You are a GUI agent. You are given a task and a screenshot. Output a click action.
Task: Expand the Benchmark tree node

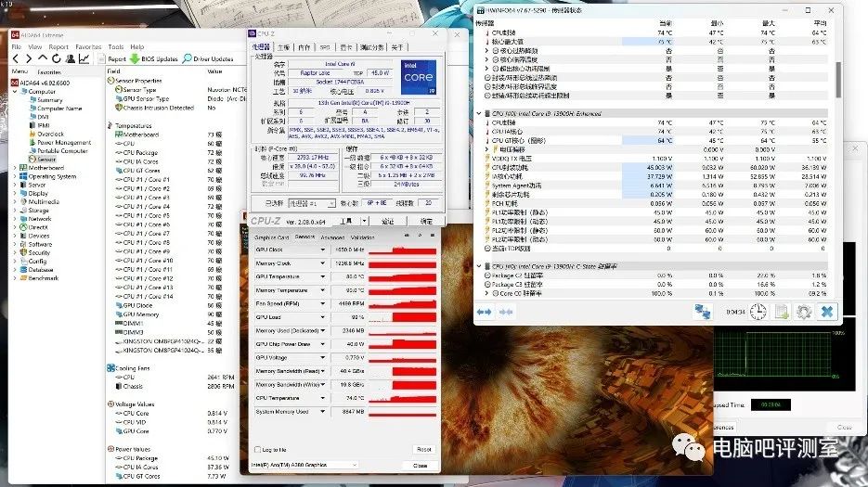click(15, 277)
